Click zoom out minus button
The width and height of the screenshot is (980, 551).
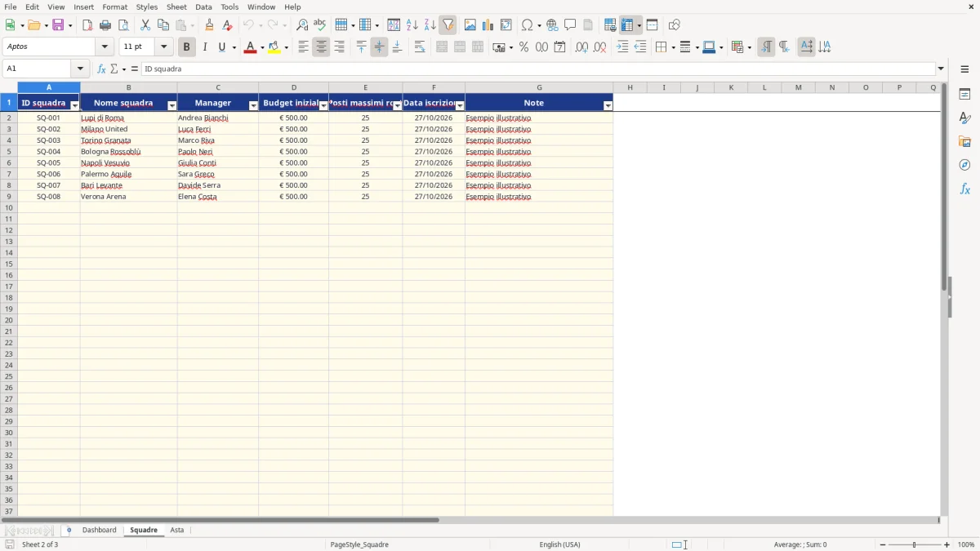[883, 544]
